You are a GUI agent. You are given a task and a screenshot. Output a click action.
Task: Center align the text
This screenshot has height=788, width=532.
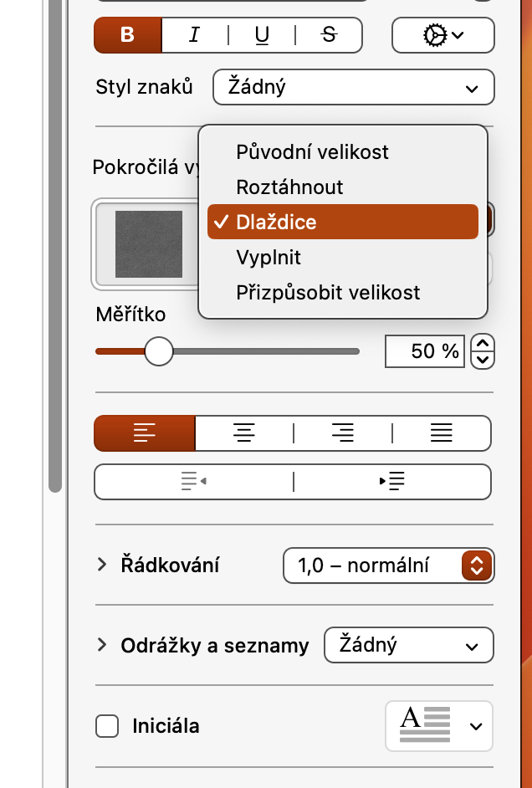(244, 432)
